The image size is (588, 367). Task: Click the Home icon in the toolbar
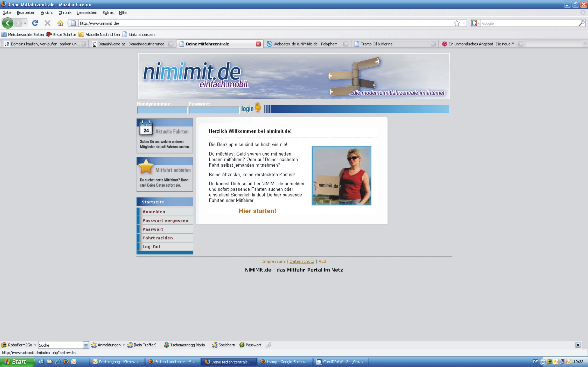60,23
